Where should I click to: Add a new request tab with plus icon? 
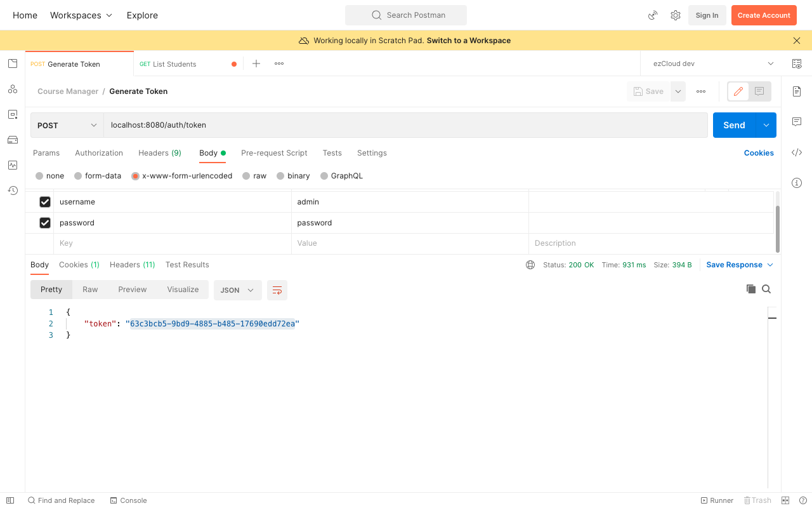coord(256,63)
